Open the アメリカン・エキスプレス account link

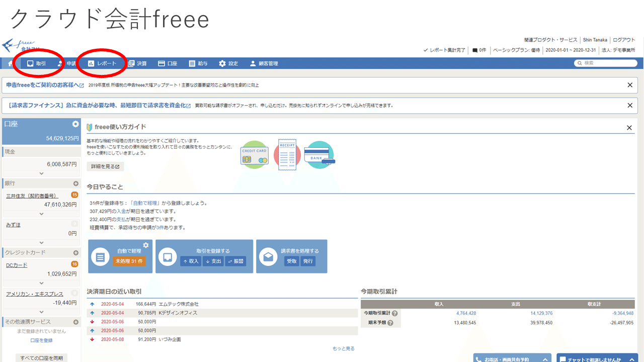point(35,294)
